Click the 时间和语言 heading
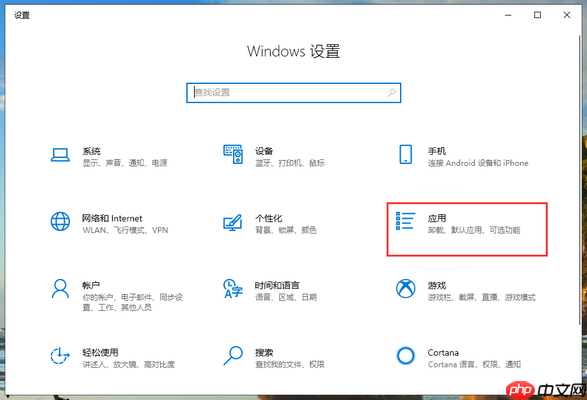587x400 pixels. coord(277,285)
